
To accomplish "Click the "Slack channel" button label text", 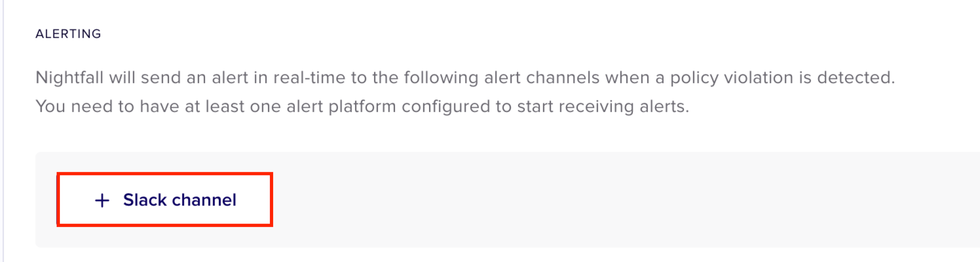I will (179, 200).
